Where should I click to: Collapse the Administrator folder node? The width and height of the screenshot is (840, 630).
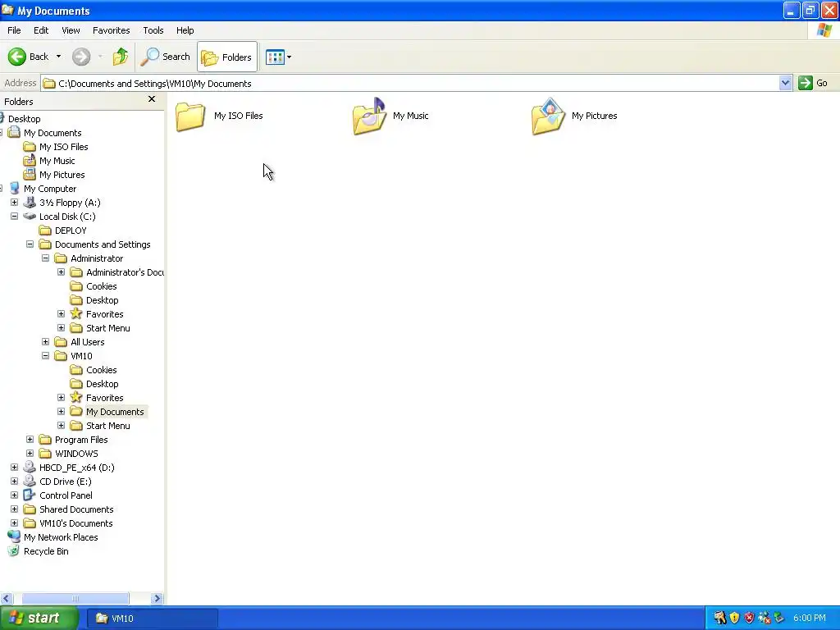click(46, 258)
